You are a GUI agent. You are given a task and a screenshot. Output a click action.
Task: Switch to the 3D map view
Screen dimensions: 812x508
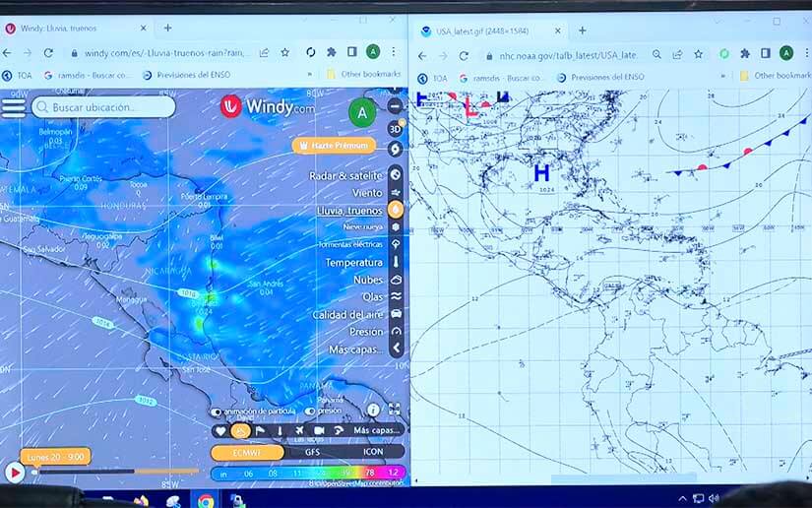[x=395, y=128]
